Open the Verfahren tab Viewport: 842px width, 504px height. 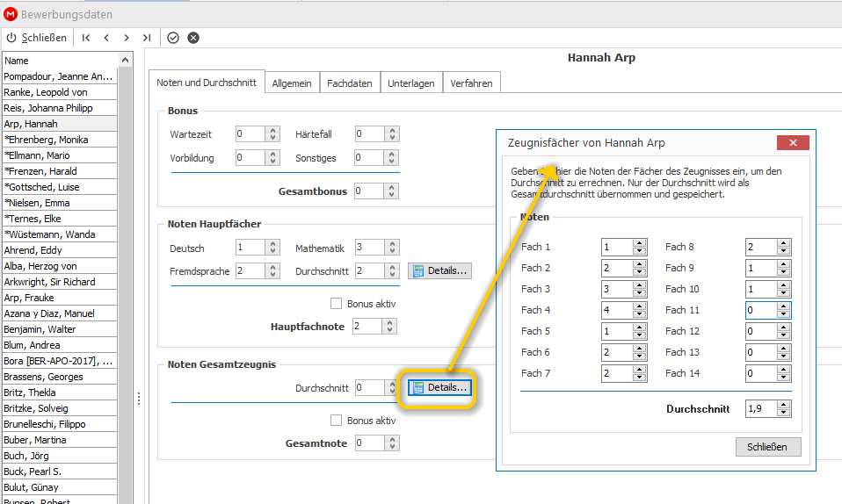[x=471, y=83]
